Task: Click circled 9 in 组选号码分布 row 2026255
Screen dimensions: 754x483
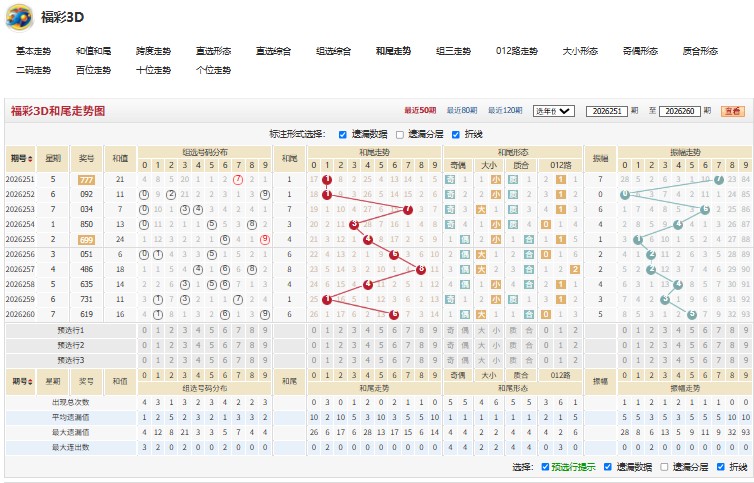Action: [x=265, y=240]
